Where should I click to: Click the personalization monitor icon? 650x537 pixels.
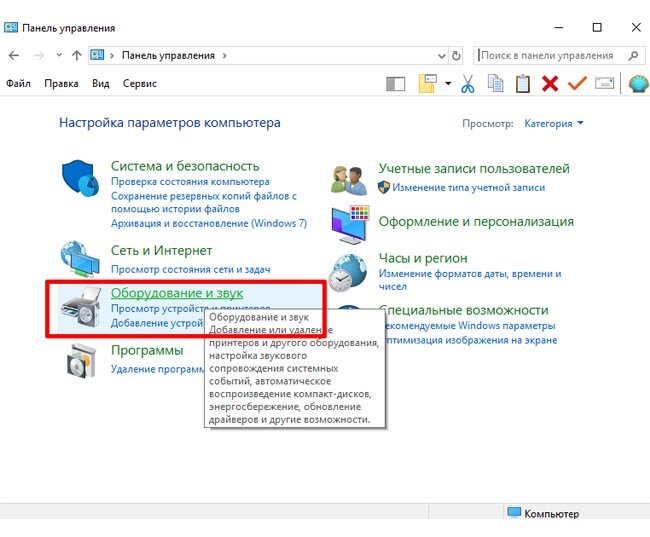350,224
